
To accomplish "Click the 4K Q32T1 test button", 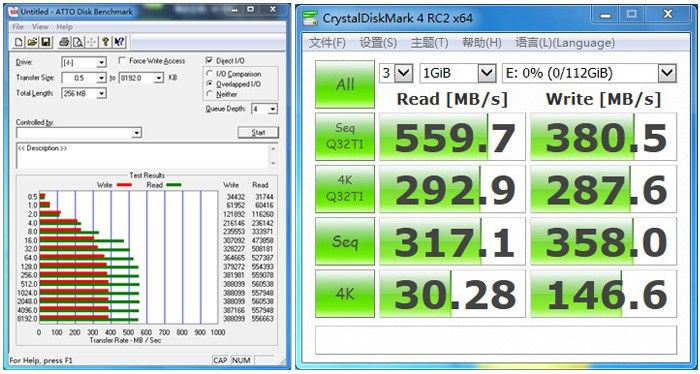I will click(x=345, y=189).
